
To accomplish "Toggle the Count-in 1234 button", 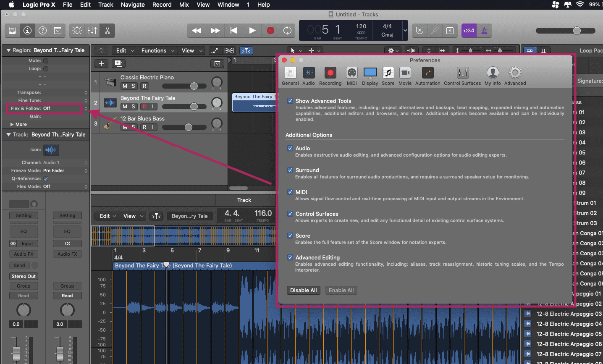I will [x=469, y=31].
